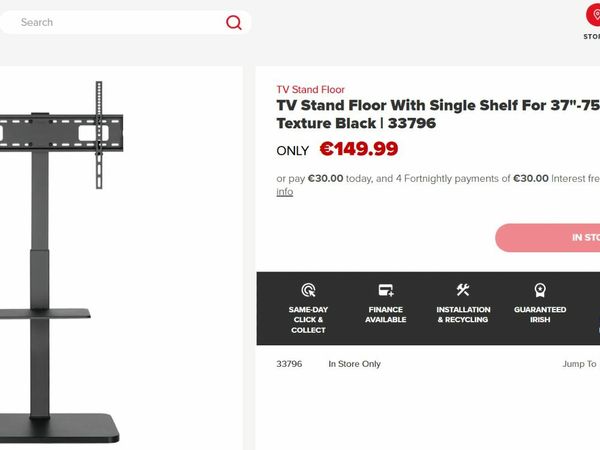Click the Guaranteed Irish badge icon
Viewport: 600px width, 450px height.
click(540, 290)
